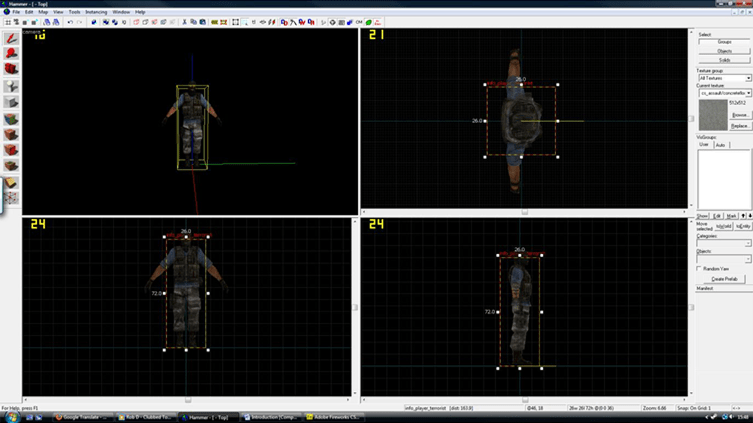Image resolution: width=753 pixels, height=423 pixels.
Task: Click the Solids select button
Action: (724, 60)
